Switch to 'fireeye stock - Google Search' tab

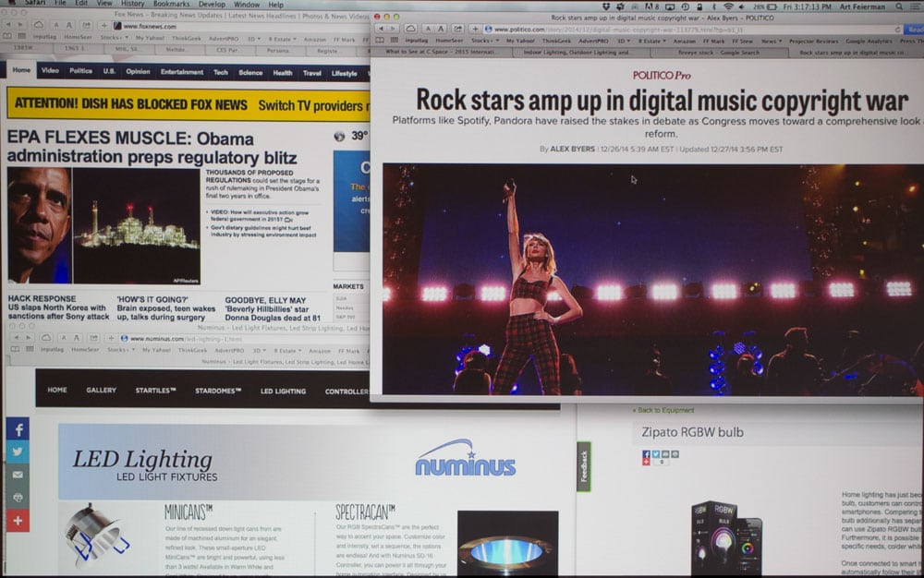pos(718,53)
